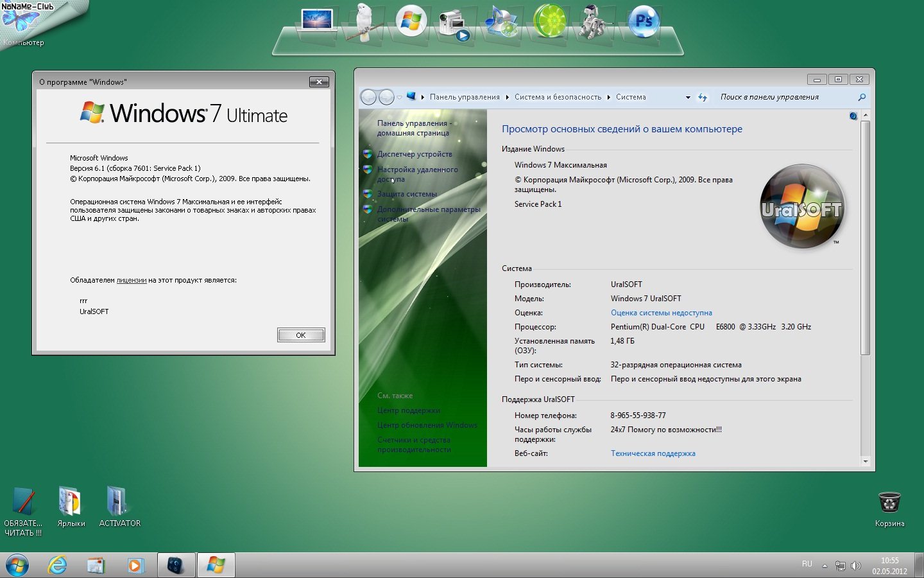Open Диспетчер устройств in the sidebar
The width and height of the screenshot is (924, 578).
(x=415, y=154)
